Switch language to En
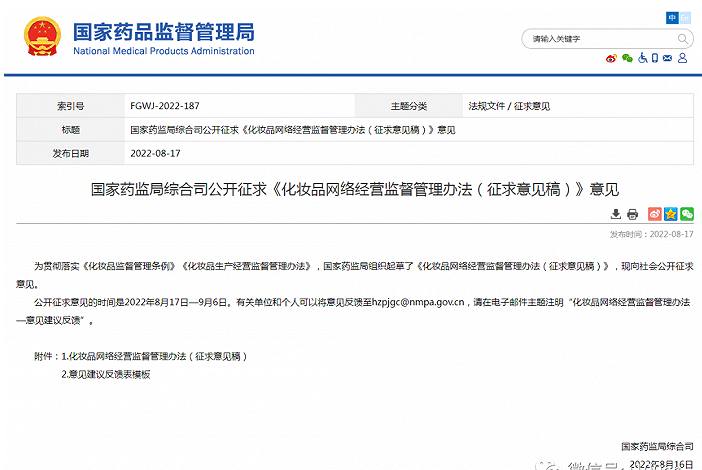 (x=686, y=18)
